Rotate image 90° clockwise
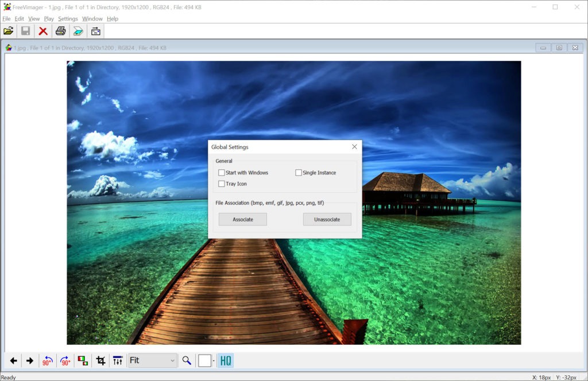The height and width of the screenshot is (381, 588). point(65,361)
